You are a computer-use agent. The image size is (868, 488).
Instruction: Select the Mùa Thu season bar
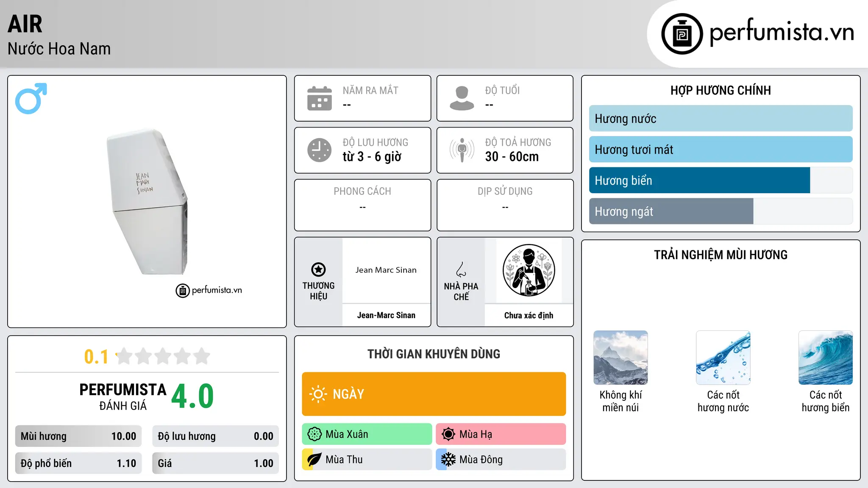pyautogui.click(x=367, y=460)
